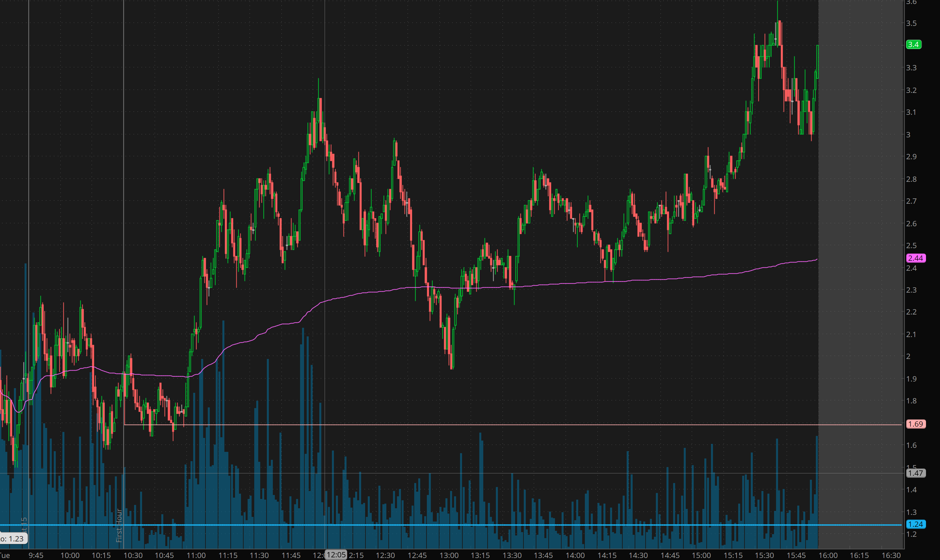
Task: Click the blue 1.24 price level tag
Action: [915, 524]
